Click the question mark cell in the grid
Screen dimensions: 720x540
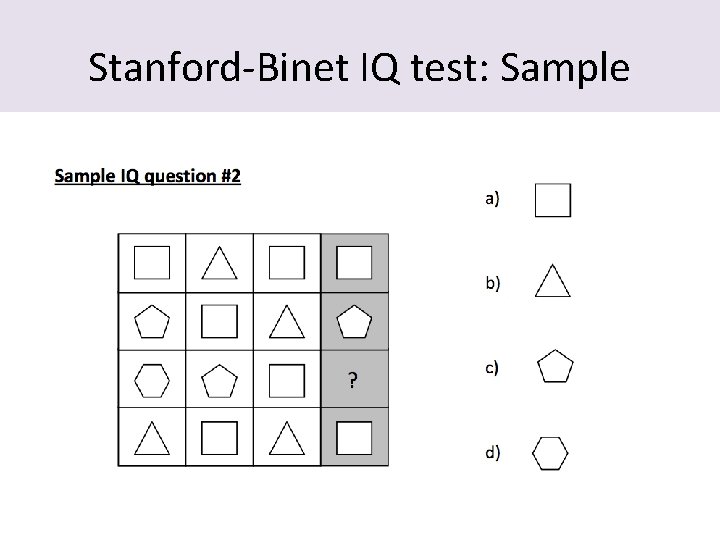(354, 379)
